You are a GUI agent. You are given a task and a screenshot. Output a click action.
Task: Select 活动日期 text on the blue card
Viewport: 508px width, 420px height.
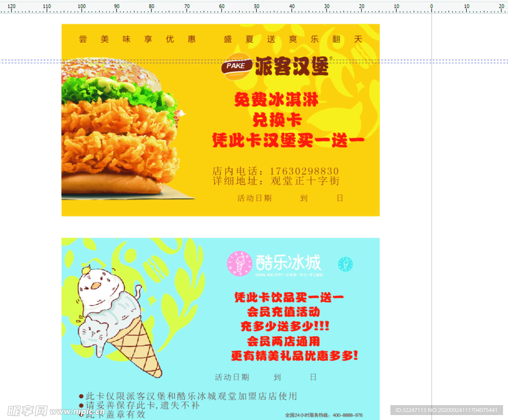tap(232, 377)
